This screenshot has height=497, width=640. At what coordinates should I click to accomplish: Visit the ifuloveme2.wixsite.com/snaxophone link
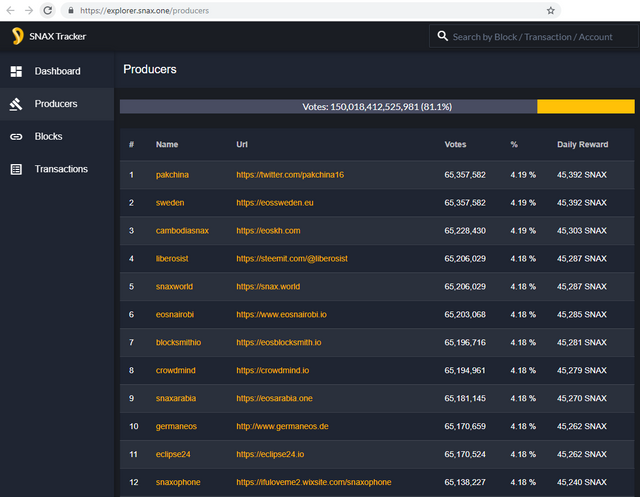coord(314,482)
